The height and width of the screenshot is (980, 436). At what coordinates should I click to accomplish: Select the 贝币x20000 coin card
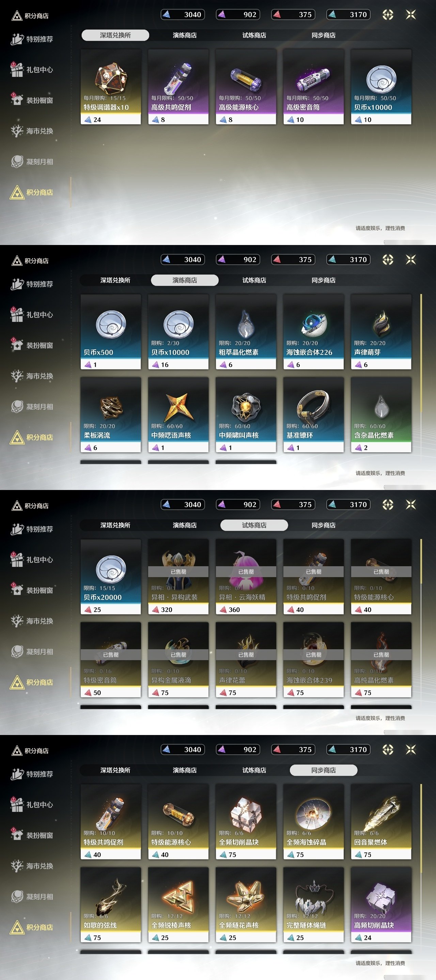click(111, 577)
